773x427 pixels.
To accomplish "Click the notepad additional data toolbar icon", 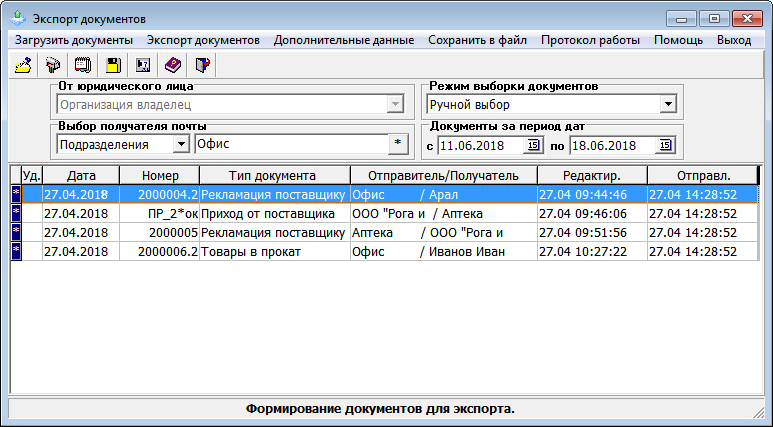I will 83,65.
